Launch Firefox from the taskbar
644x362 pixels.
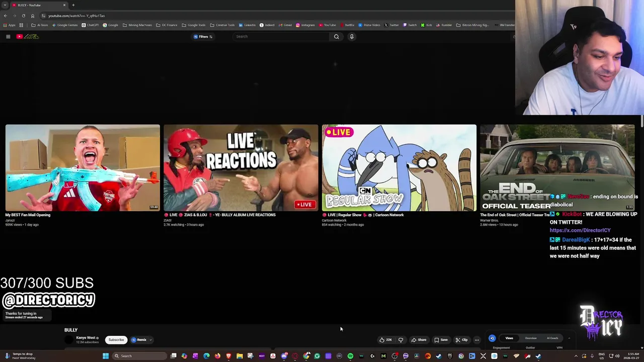(217, 356)
